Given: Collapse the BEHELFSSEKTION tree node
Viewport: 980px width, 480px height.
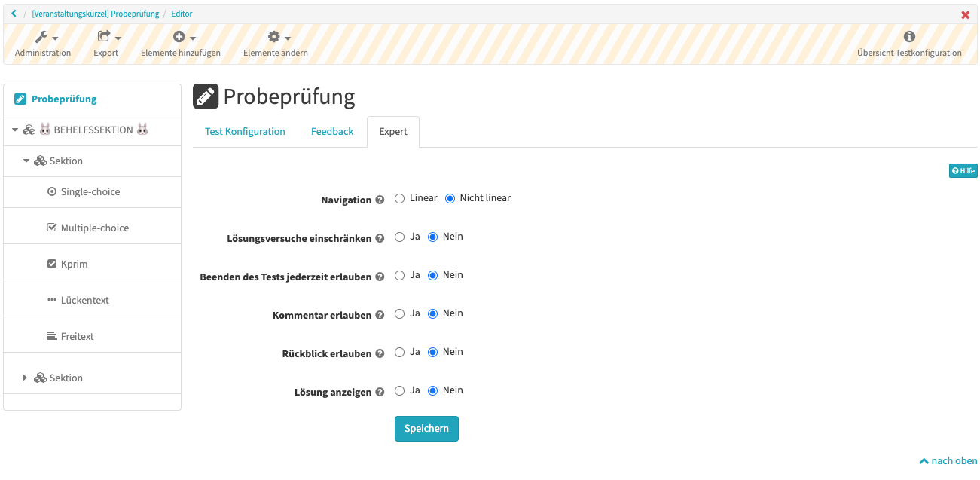Looking at the screenshot, I should (14, 129).
